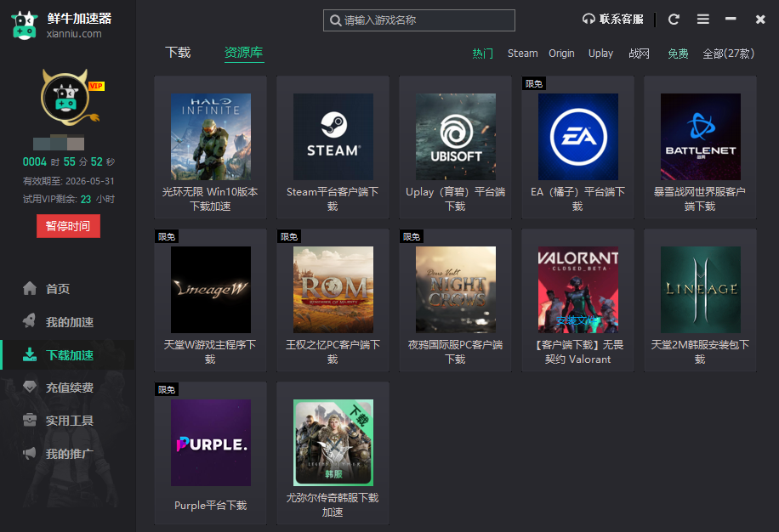Screen dimensions: 779x532
Task: Click the 限免 badge on Purple tile
Action: [x=167, y=389]
